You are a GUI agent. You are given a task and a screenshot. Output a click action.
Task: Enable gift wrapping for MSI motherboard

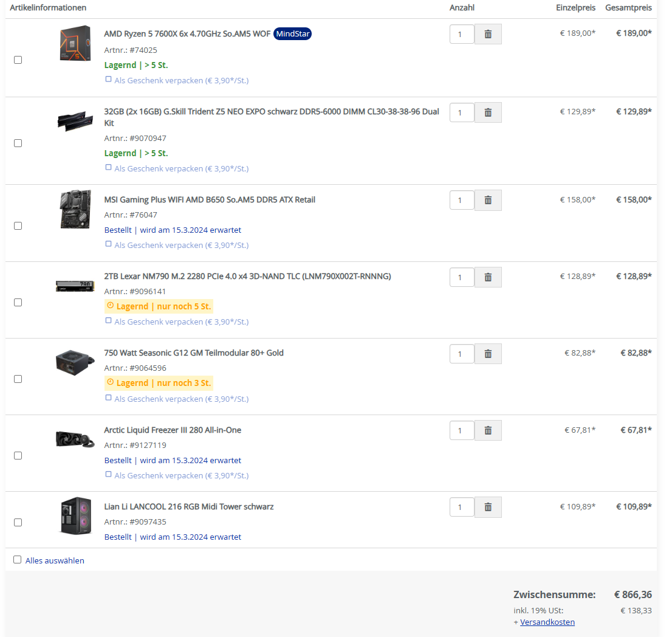click(x=108, y=244)
